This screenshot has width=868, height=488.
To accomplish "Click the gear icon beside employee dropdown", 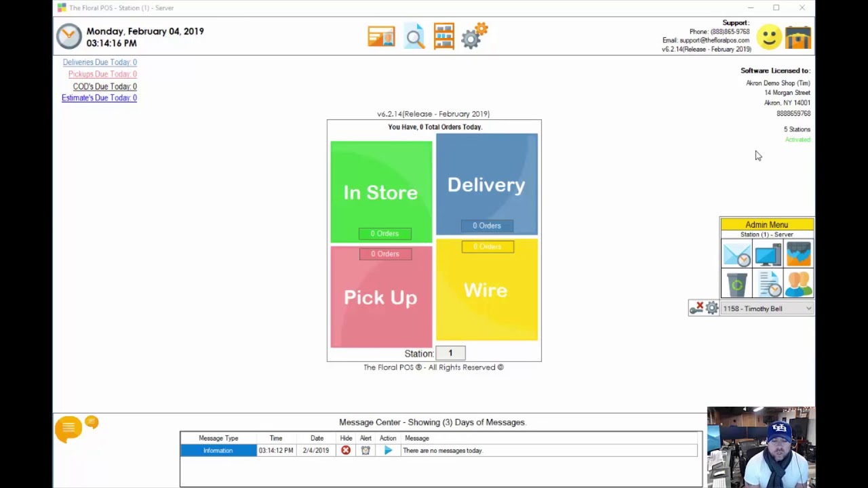I will [711, 308].
